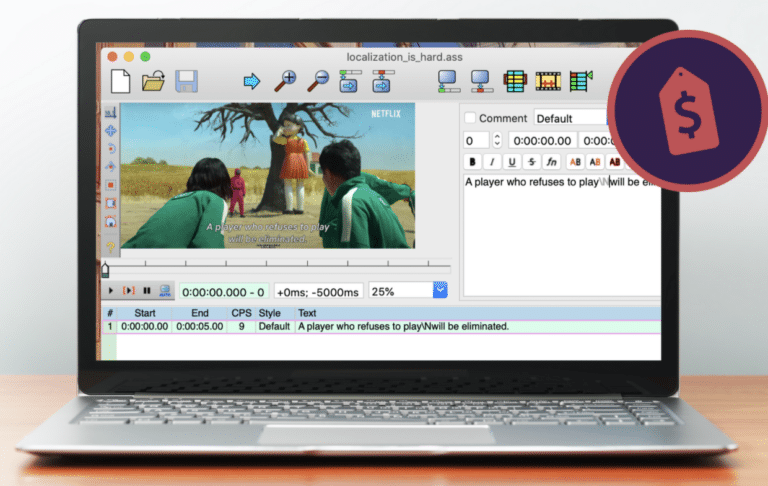Image resolution: width=768 pixels, height=486 pixels.
Task: Toggle bold formatting B button
Action: pos(473,162)
